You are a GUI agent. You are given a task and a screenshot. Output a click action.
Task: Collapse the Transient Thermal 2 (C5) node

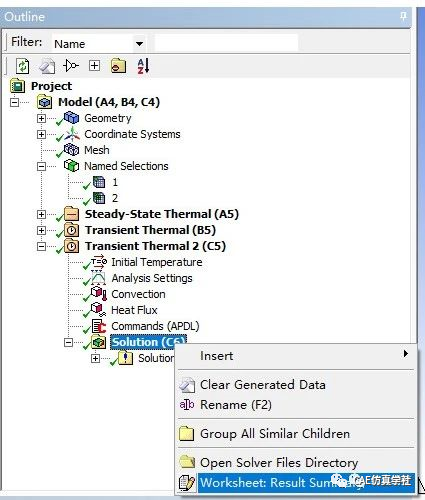pos(41,247)
